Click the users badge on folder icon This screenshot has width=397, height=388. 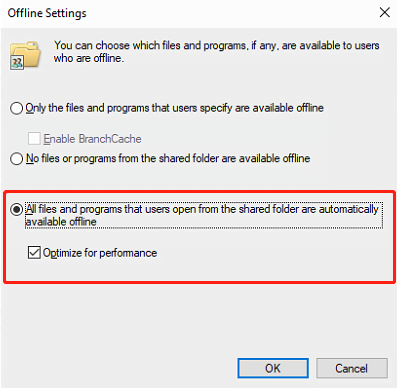pos(17,63)
